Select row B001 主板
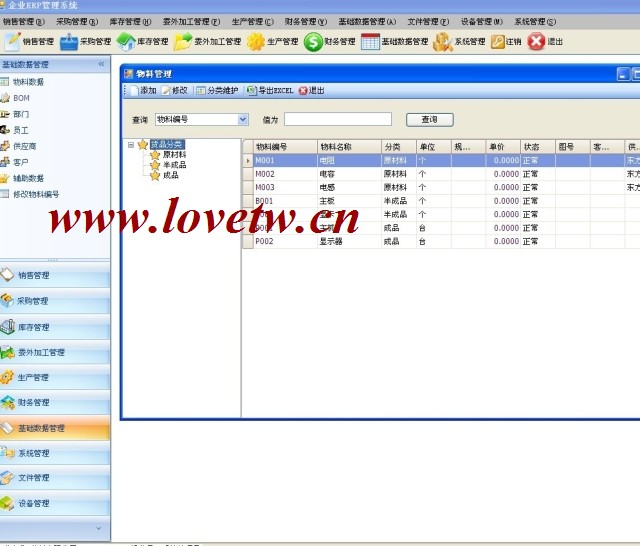 click(x=441, y=201)
